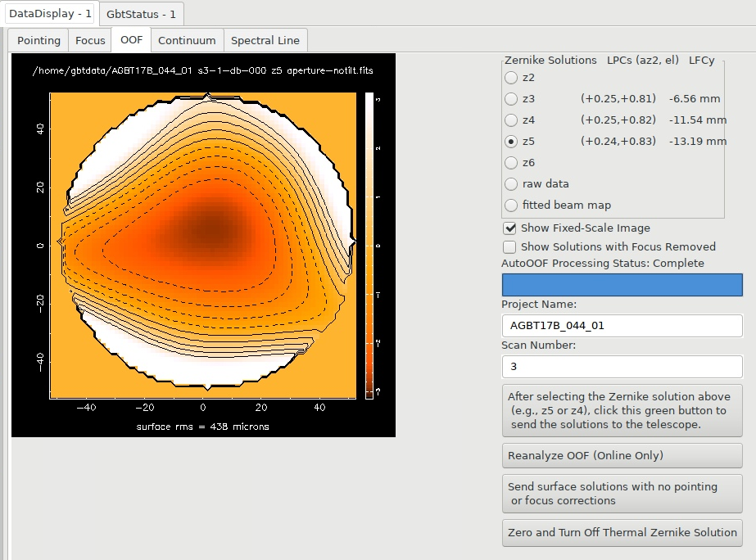Image resolution: width=756 pixels, height=560 pixels.
Task: Click the fits file path title
Action: tap(202, 71)
